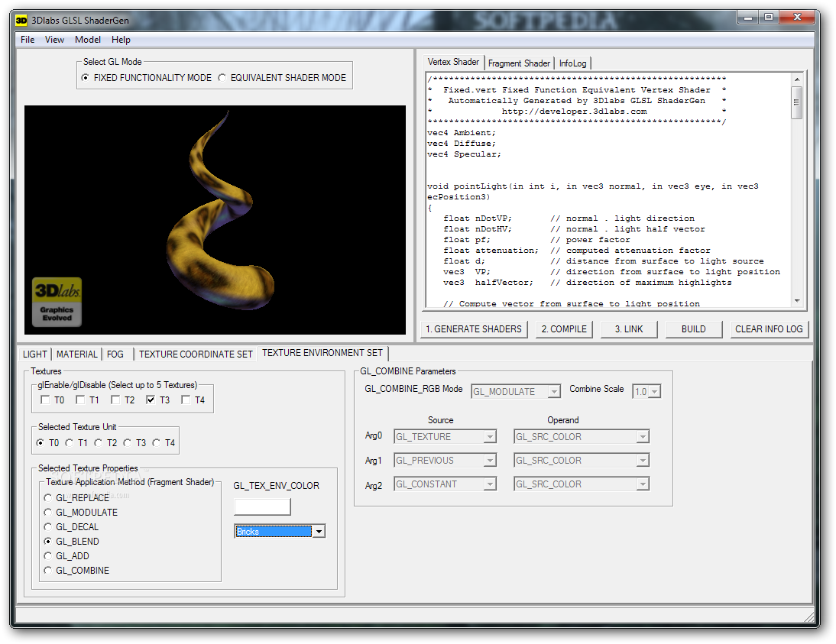This screenshot has width=836, height=644.
Task: Click "vec4 Ambient;" line in shader code
Action: pos(462,133)
